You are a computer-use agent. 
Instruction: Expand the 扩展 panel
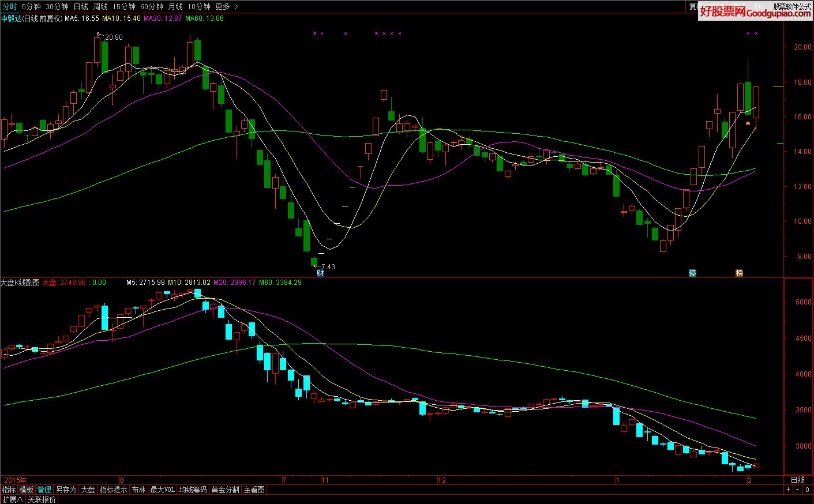(x=12, y=499)
